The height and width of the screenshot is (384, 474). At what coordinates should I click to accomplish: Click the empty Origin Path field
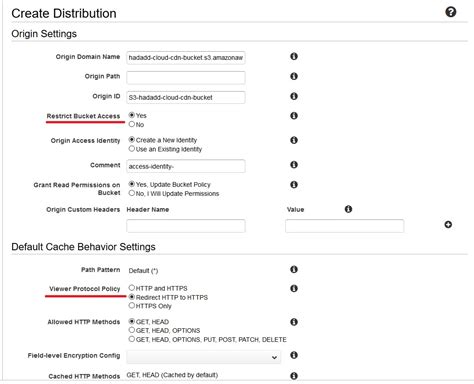(186, 78)
